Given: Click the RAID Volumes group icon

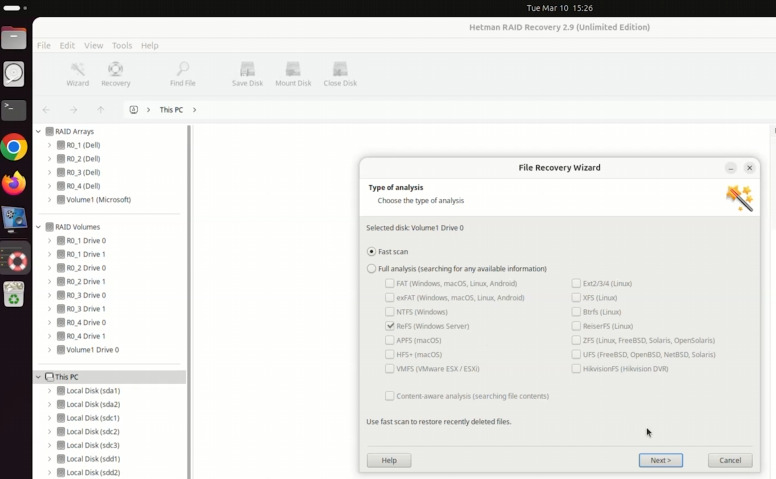Looking at the screenshot, I should click(x=49, y=227).
